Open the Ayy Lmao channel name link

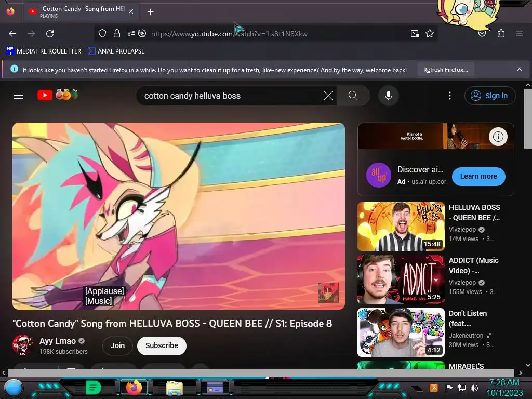point(57,341)
